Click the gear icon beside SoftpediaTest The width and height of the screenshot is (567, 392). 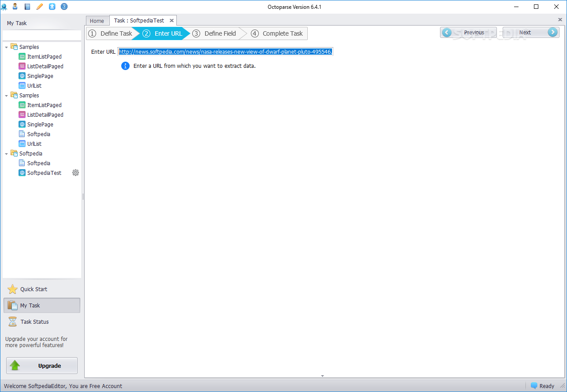coord(75,173)
